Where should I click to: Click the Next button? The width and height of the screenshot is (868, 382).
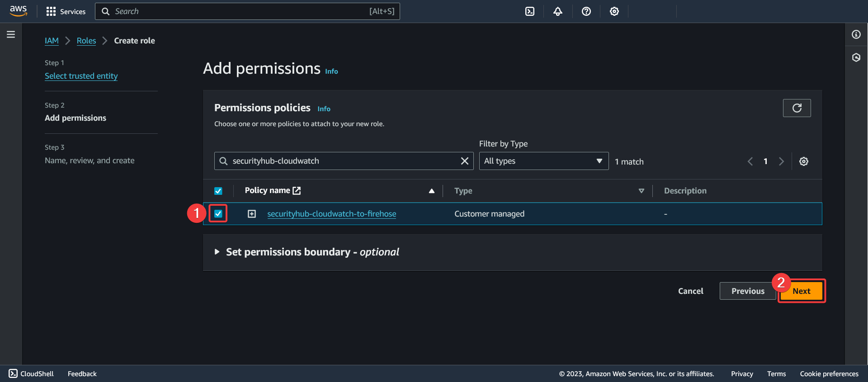coord(801,291)
